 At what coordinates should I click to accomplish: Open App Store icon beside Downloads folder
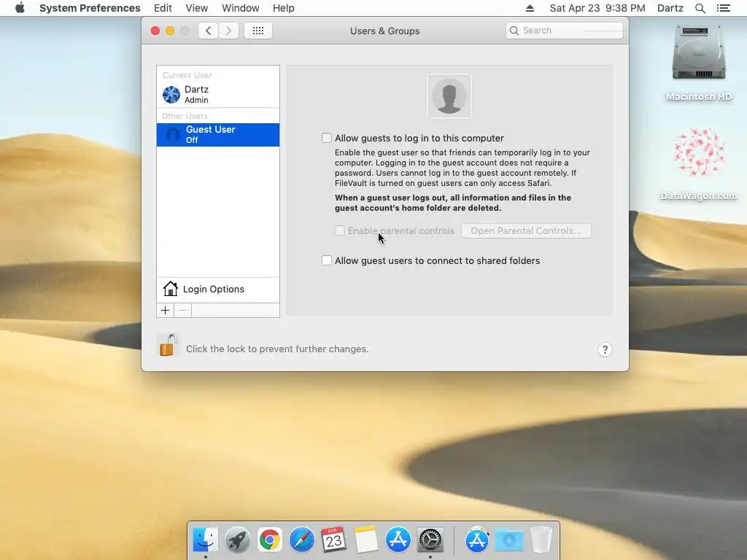(x=477, y=540)
